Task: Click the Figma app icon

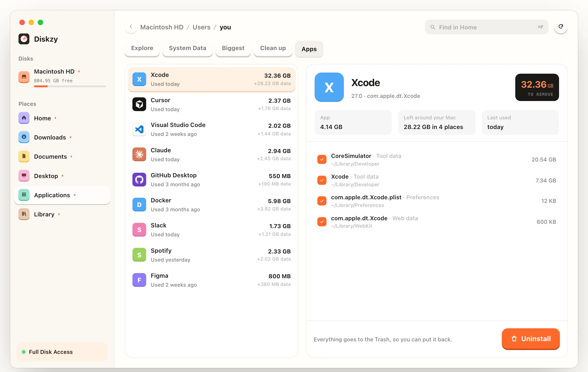Action: (x=139, y=280)
